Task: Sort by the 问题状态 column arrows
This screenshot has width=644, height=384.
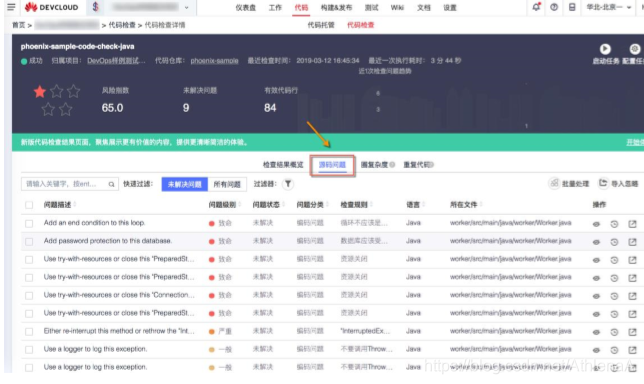Action: pos(283,205)
